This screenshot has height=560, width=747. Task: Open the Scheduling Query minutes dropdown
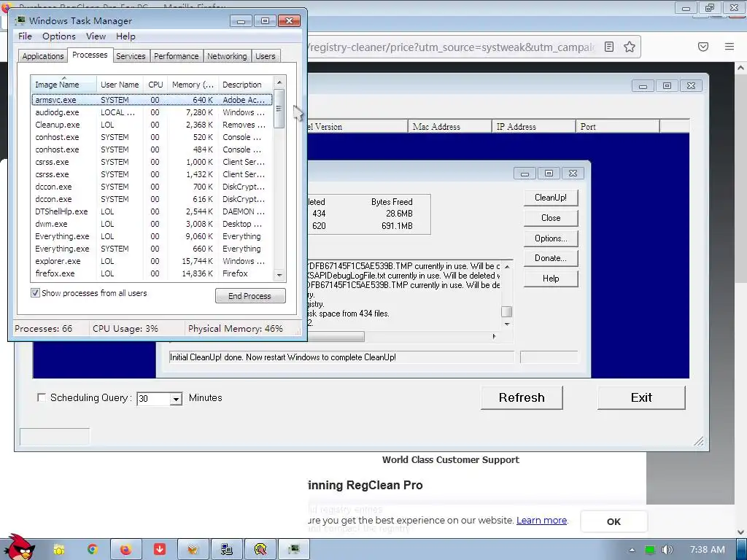coord(176,399)
